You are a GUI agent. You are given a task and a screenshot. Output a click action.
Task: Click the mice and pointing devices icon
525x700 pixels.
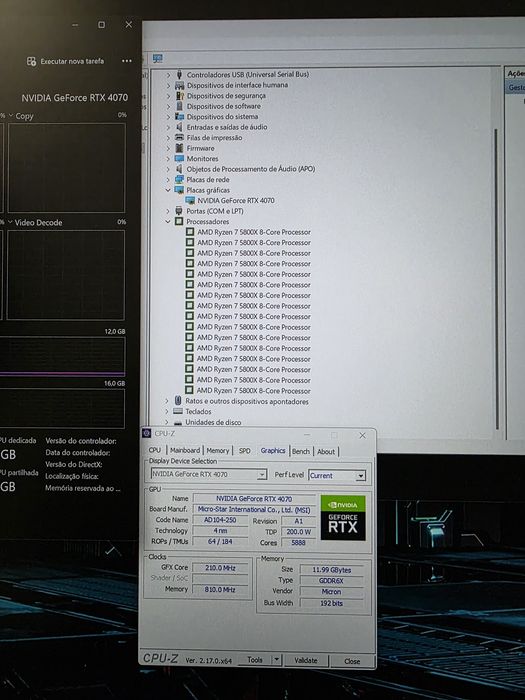tap(178, 401)
